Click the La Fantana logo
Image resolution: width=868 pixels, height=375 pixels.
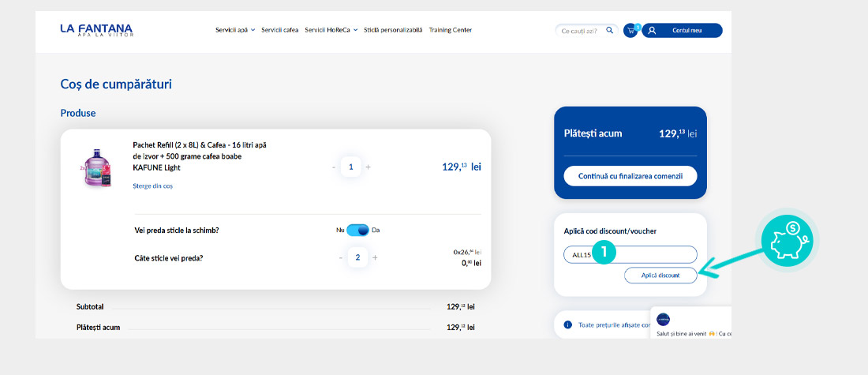click(96, 30)
